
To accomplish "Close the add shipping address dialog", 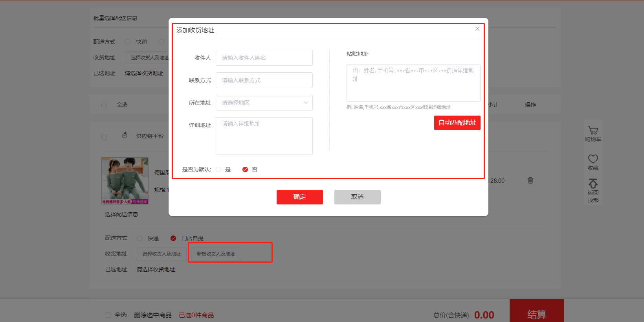I will (x=477, y=29).
